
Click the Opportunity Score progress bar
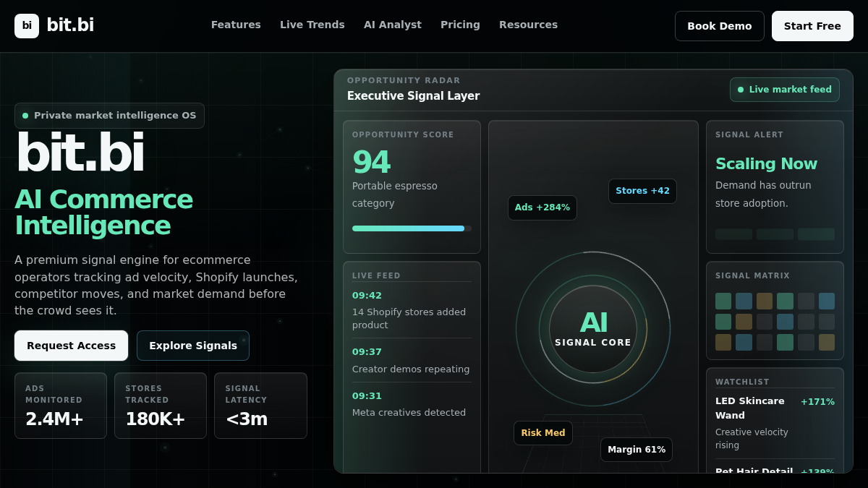click(x=412, y=228)
